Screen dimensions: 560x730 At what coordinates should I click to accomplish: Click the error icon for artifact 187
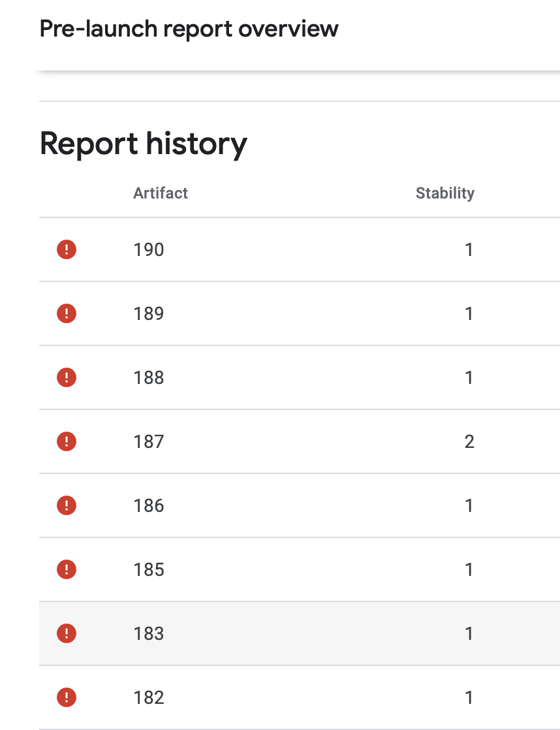click(66, 441)
